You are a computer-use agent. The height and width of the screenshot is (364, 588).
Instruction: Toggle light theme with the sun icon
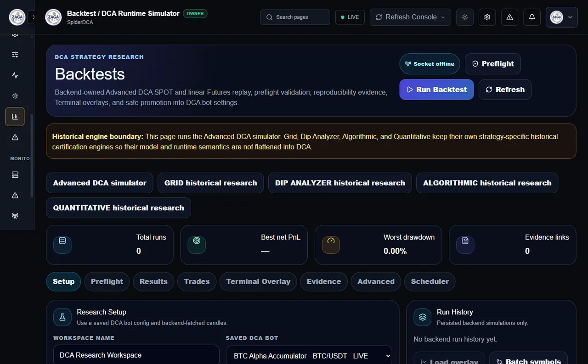pyautogui.click(x=465, y=17)
